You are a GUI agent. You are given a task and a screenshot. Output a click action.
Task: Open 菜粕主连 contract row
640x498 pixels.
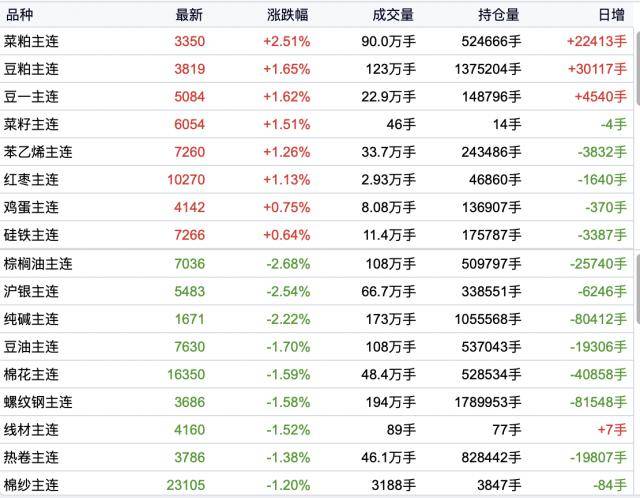click(316, 41)
